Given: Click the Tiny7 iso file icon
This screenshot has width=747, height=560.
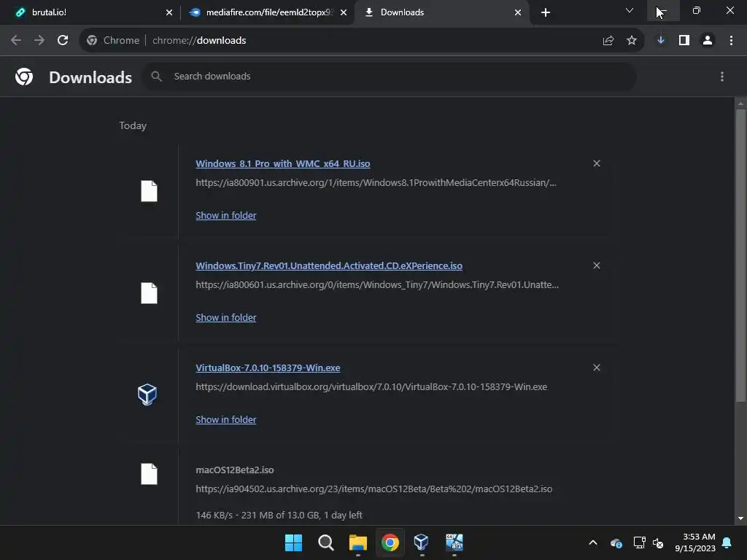Looking at the screenshot, I should [x=149, y=293].
